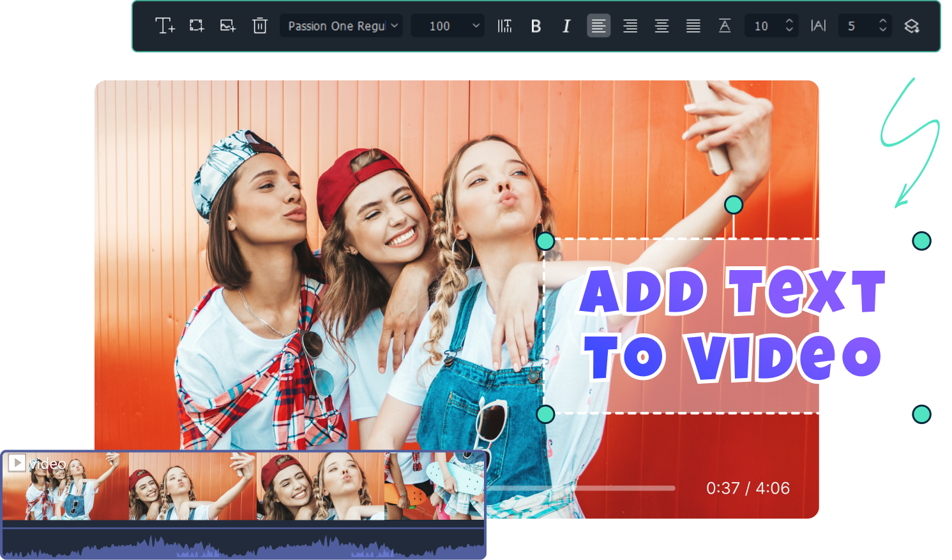Click the add text box frame icon

click(x=197, y=26)
